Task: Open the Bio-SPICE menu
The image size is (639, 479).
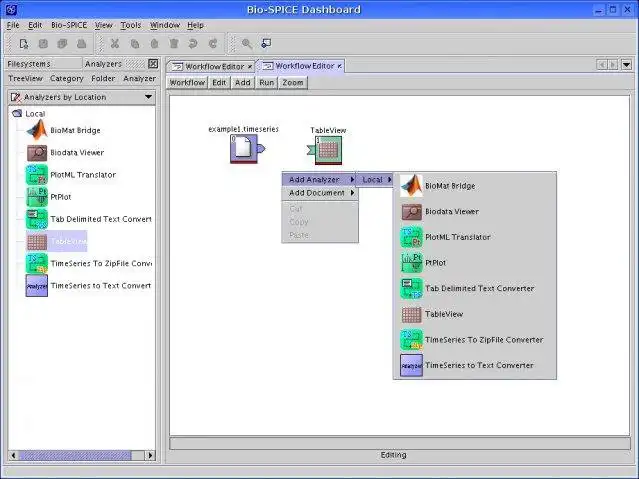Action: [69, 25]
